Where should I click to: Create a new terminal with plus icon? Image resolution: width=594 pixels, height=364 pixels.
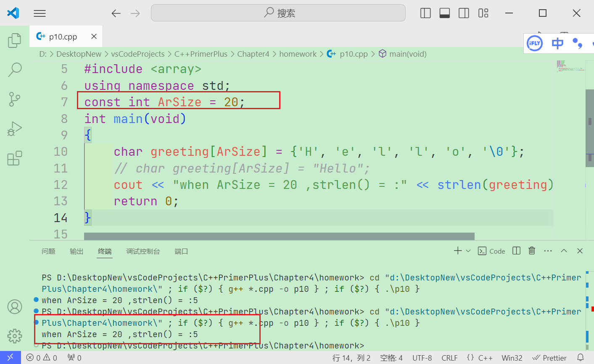pos(458,251)
